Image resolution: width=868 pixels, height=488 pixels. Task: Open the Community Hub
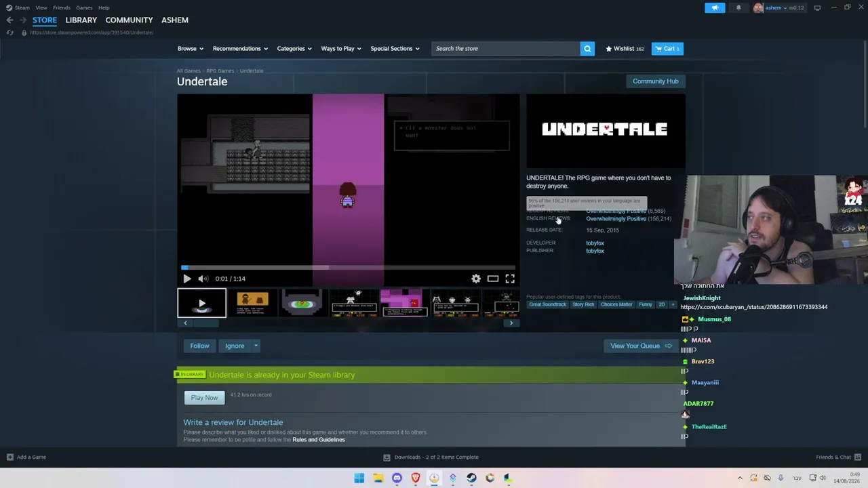click(x=656, y=81)
